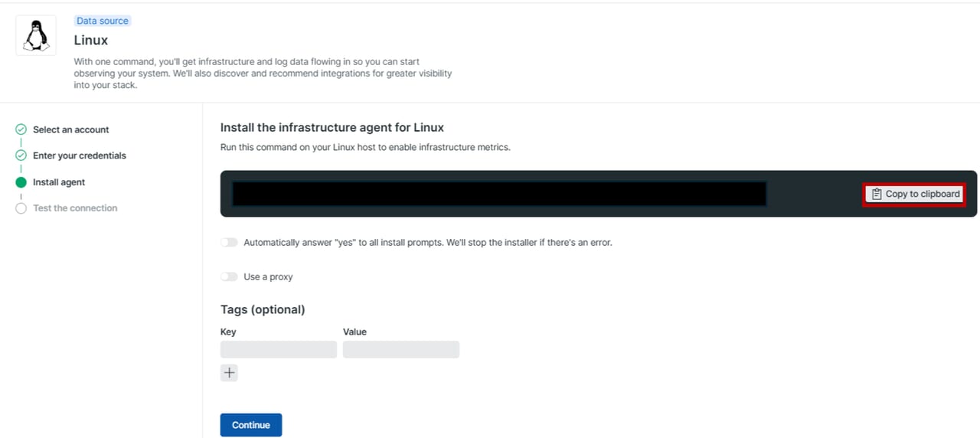Screen dimensions: 980x438
Task: Click the filled green Install agent step dot
Action: point(21,182)
